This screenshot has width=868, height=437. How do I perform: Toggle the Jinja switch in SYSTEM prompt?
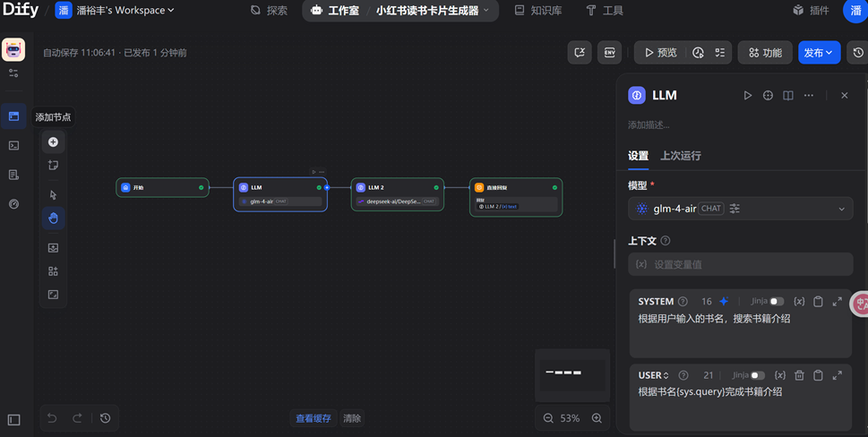click(777, 302)
